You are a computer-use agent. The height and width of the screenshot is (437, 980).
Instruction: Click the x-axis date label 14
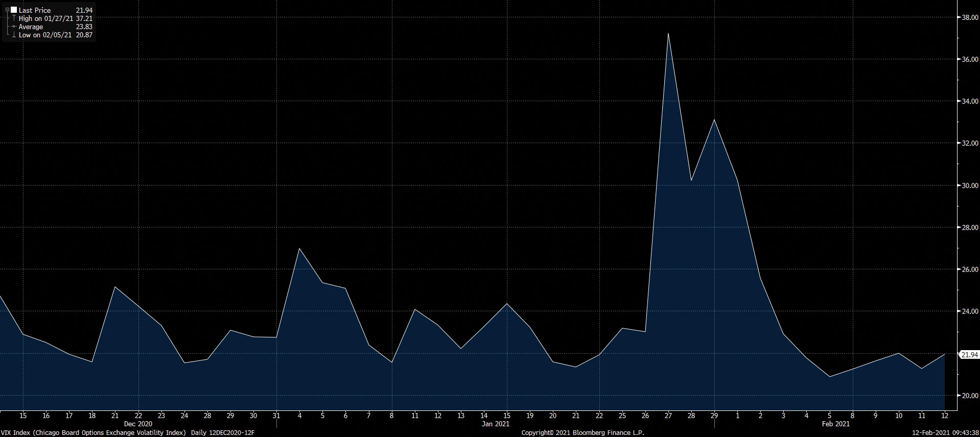pyautogui.click(x=484, y=416)
